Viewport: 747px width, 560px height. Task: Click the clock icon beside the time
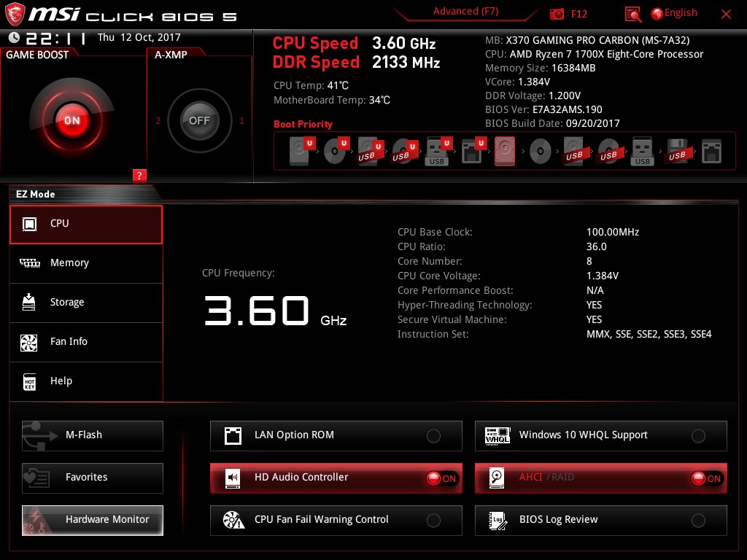(15, 37)
